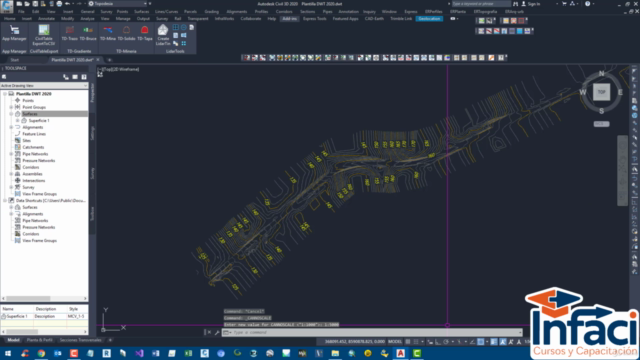Open the Alignments menu in menu bar
This screenshot has width=640, height=360.
237,11
